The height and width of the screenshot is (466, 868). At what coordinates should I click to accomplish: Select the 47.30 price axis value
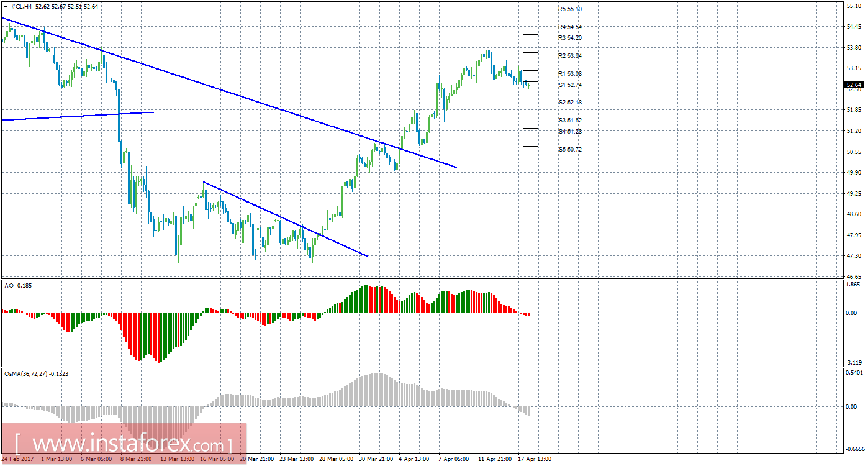[854, 256]
